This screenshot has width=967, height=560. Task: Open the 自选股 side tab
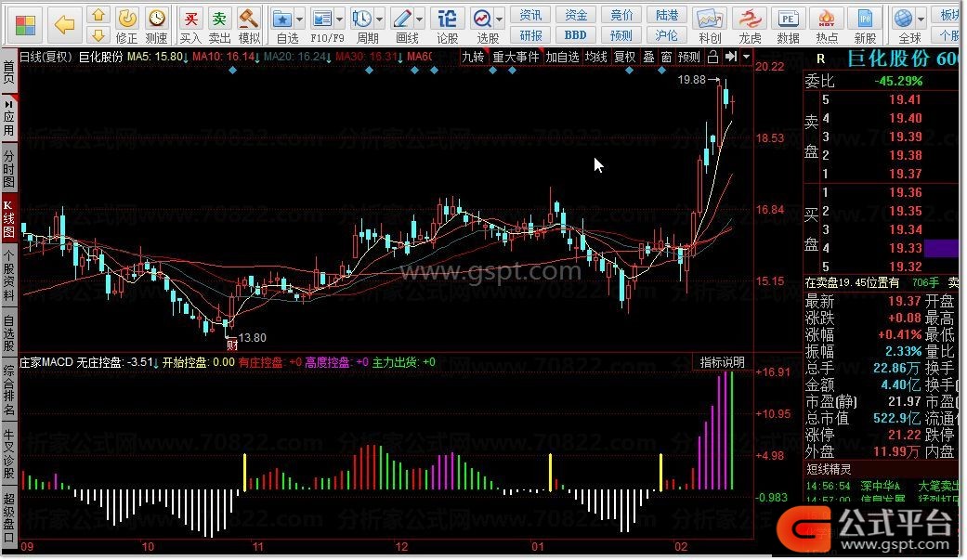tap(8, 333)
